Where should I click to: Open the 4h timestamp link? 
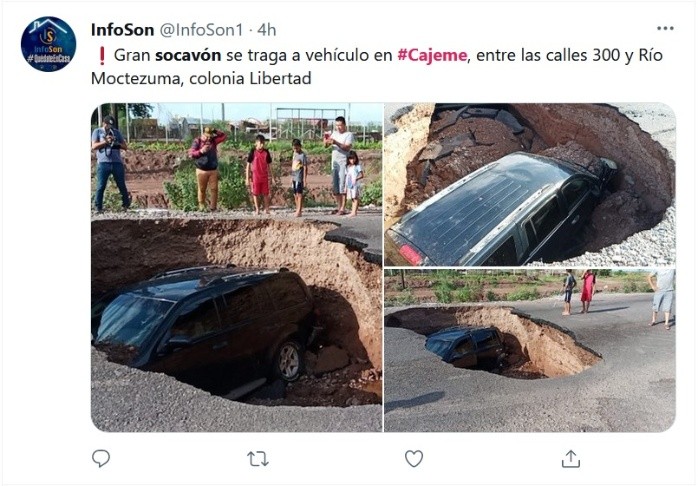(x=267, y=30)
